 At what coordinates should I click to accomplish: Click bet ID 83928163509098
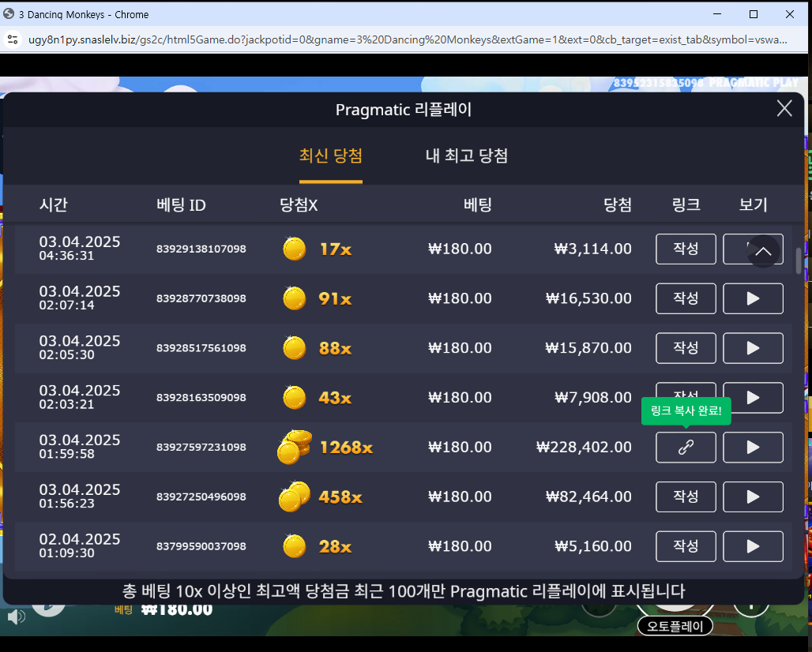201,397
